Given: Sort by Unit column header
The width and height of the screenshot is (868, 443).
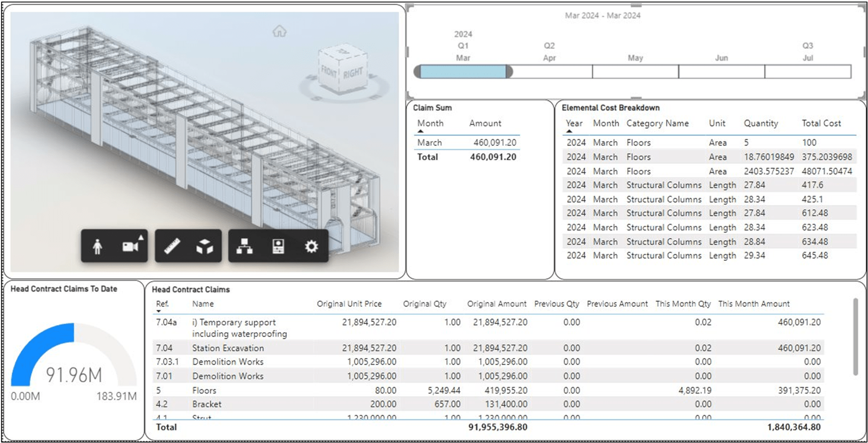Looking at the screenshot, I should pyautogui.click(x=717, y=123).
